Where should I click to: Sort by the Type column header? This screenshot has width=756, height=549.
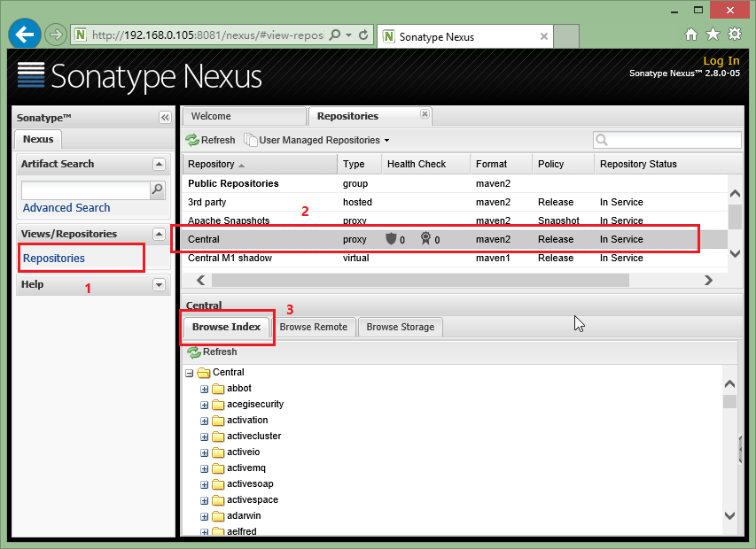click(x=359, y=164)
